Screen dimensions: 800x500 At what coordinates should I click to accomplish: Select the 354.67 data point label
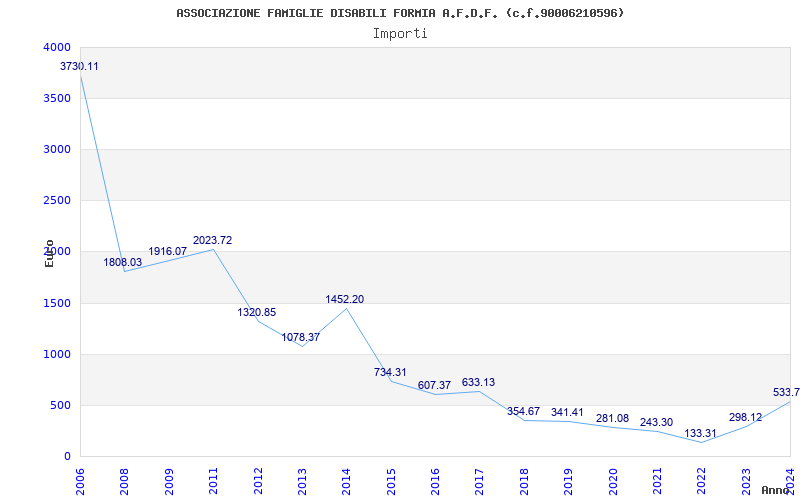tap(523, 411)
